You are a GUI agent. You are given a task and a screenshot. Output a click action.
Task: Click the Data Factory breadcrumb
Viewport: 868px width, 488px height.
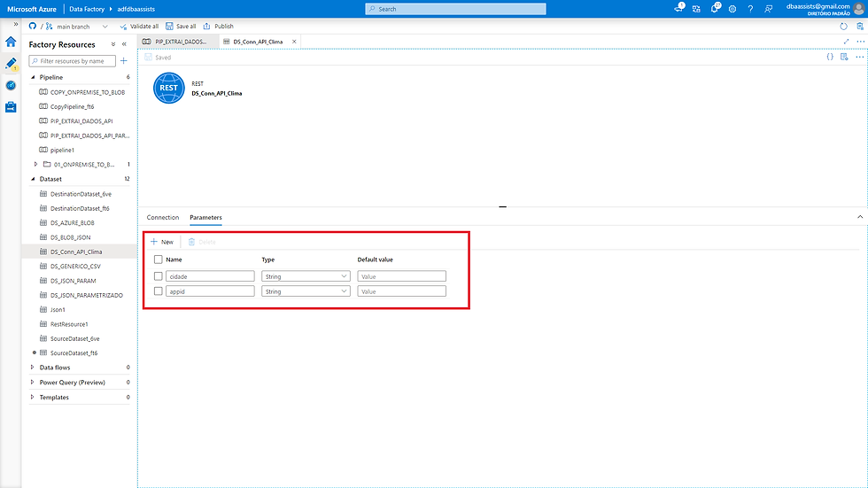tap(87, 9)
